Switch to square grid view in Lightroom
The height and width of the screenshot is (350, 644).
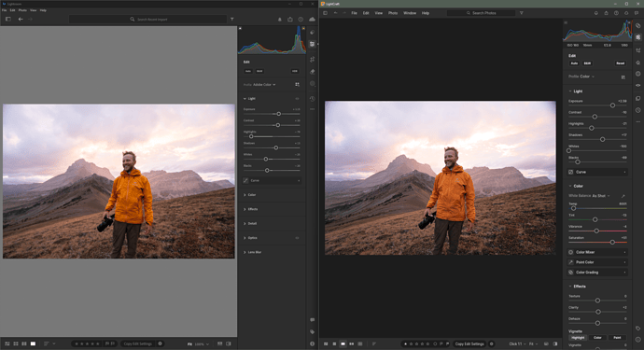point(16,343)
